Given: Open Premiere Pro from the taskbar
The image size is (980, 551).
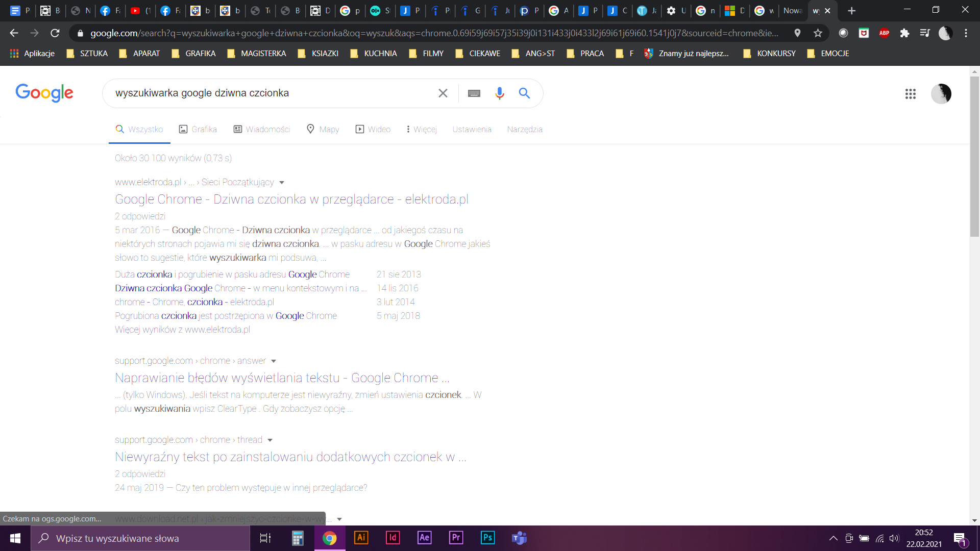Looking at the screenshot, I should click(x=456, y=538).
